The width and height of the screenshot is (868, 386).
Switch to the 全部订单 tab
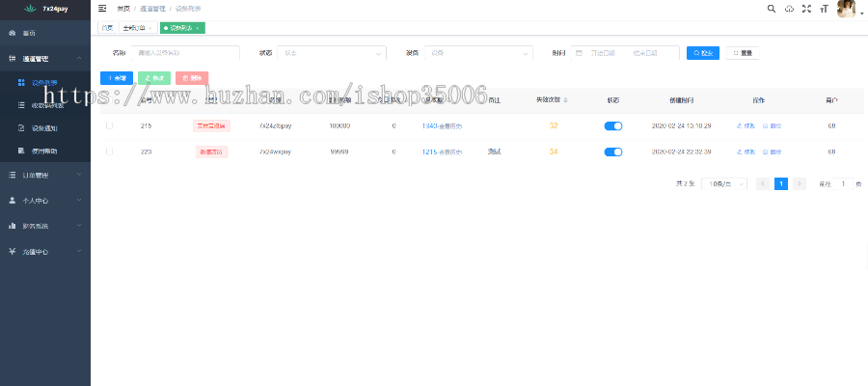click(x=138, y=28)
